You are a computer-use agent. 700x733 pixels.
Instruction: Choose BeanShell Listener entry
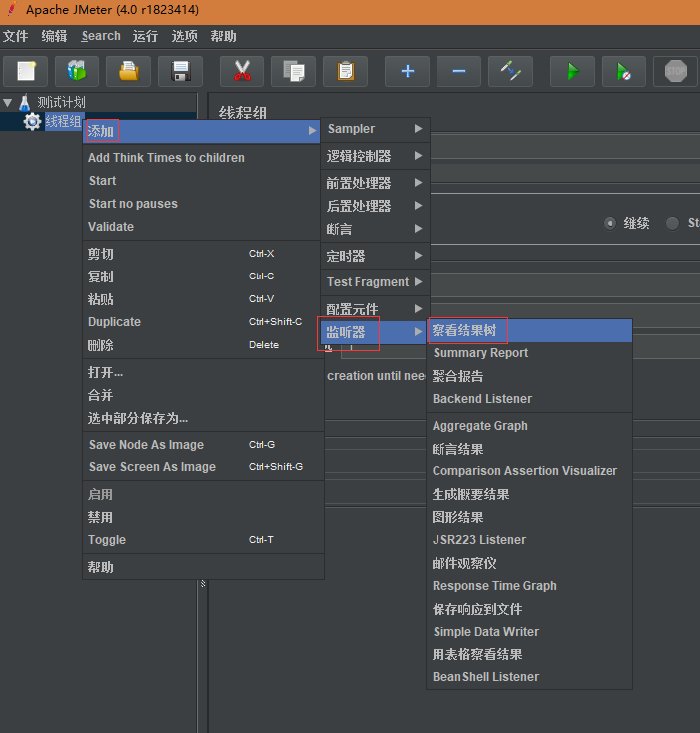[530, 677]
